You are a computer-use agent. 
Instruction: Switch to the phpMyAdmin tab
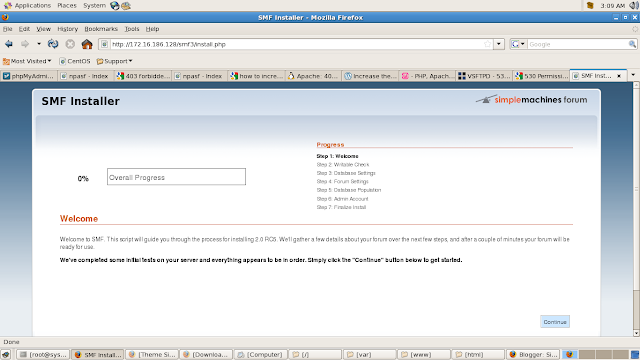tap(29, 76)
